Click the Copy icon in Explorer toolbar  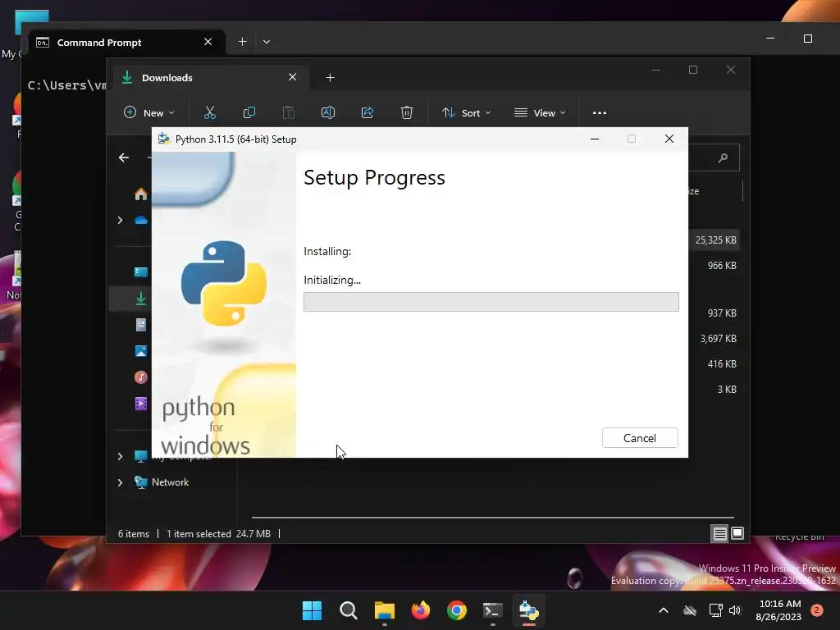(249, 112)
